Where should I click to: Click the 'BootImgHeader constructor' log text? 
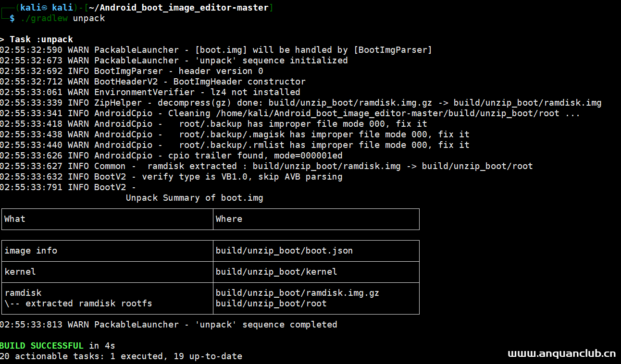point(239,82)
